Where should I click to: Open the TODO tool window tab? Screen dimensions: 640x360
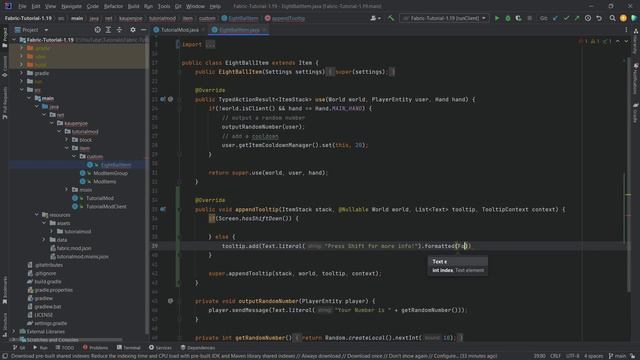tap(64, 348)
